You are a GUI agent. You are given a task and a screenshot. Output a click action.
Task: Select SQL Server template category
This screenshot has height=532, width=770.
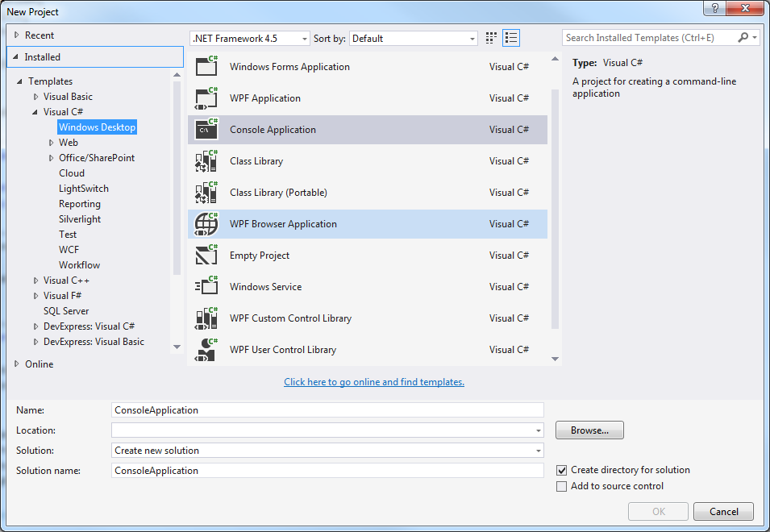click(66, 310)
